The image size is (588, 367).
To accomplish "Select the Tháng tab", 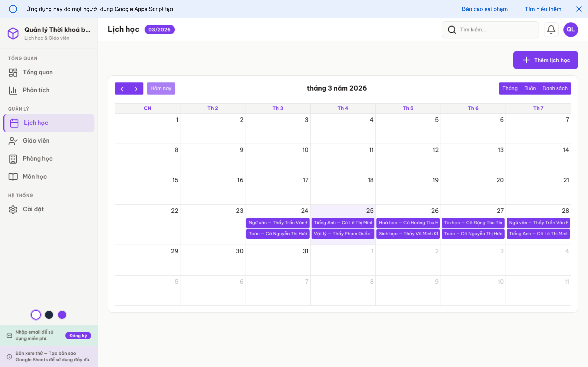I will 510,88.
